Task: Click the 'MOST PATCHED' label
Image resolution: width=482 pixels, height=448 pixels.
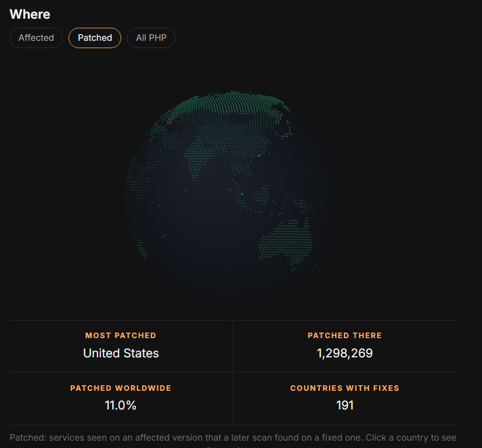Action: [121, 335]
